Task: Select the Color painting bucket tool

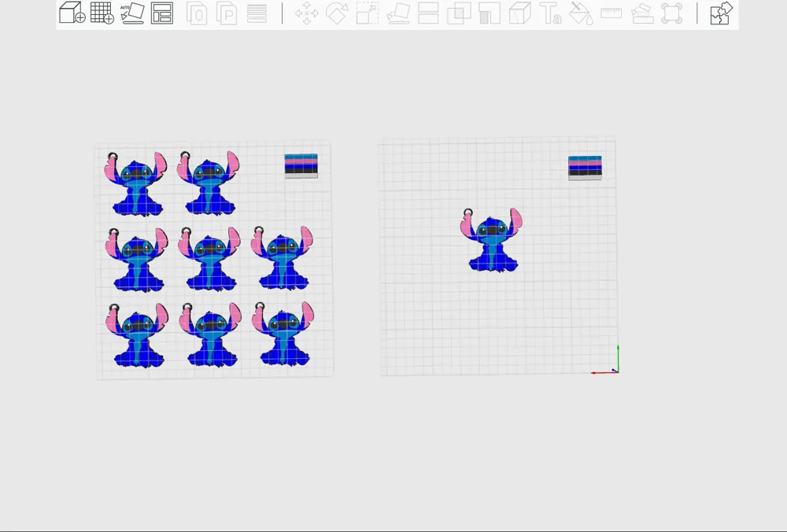Action: (x=582, y=13)
